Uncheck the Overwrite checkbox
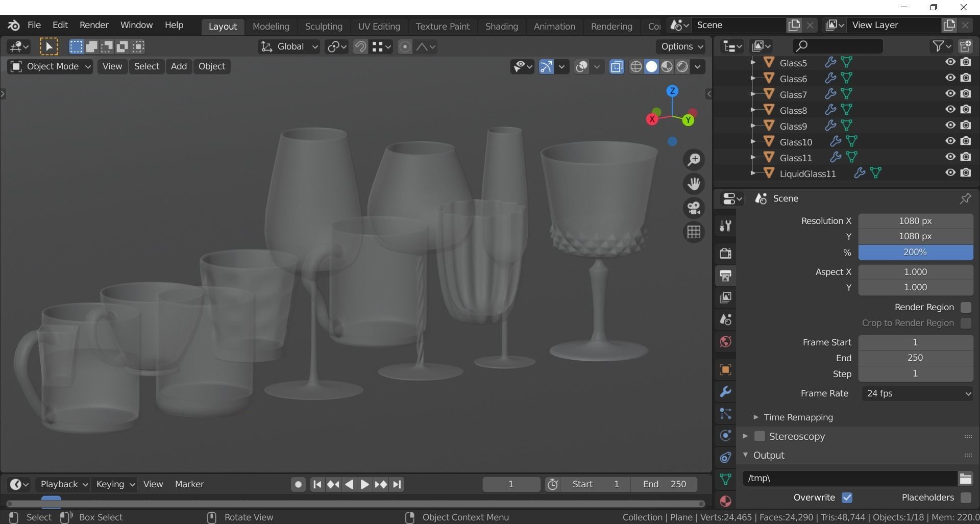This screenshot has height=524, width=980. tap(847, 497)
